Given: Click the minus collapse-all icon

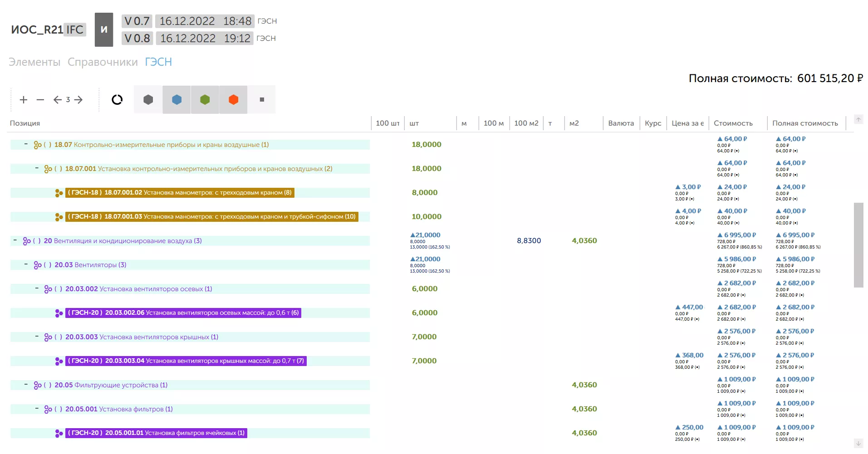Looking at the screenshot, I should tap(40, 100).
